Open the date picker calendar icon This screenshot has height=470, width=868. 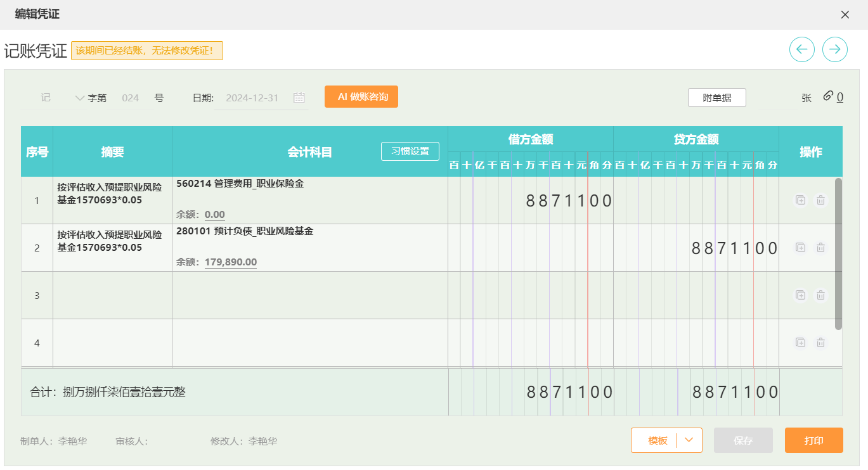299,98
